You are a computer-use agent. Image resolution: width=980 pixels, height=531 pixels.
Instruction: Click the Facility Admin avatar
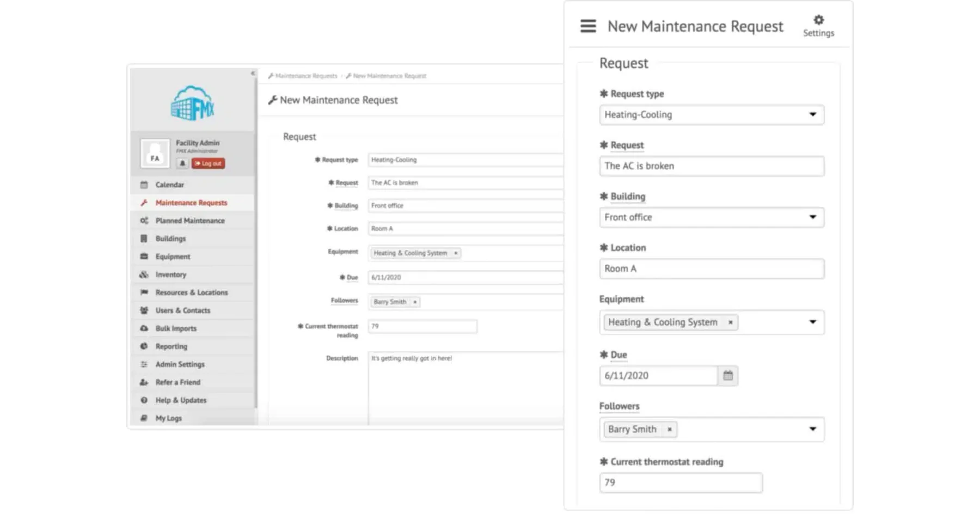point(155,153)
